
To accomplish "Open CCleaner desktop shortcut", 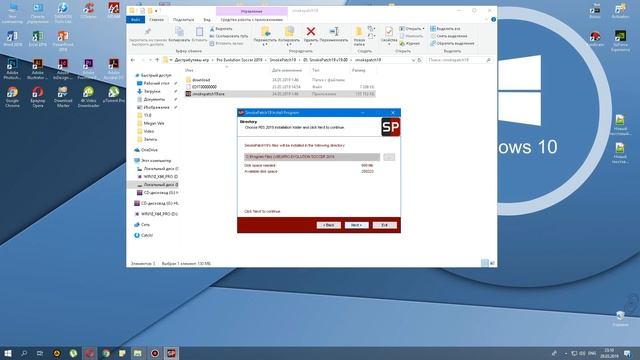I will (89, 10).
